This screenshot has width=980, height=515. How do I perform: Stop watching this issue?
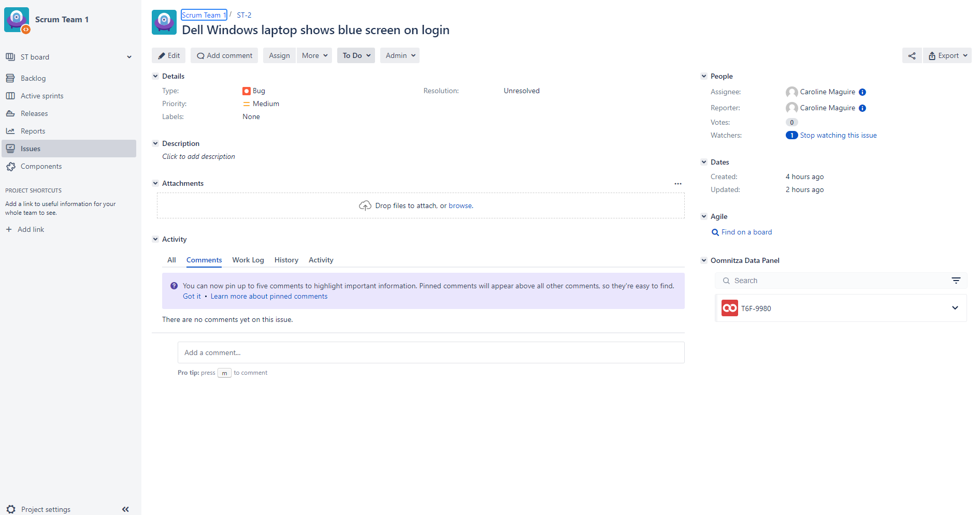coord(838,136)
